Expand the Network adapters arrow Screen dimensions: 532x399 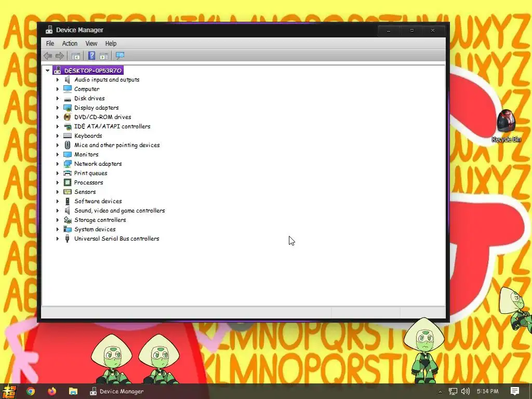[57, 164]
